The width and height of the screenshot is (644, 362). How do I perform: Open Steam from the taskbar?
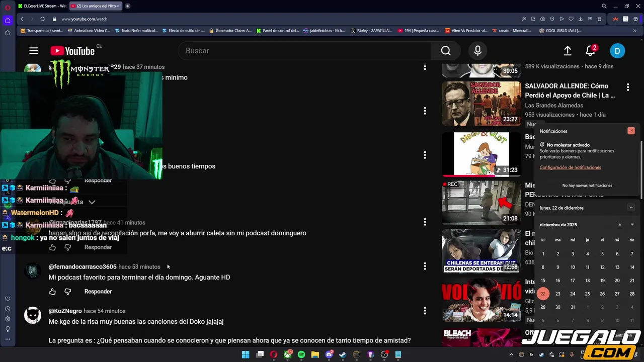click(343, 354)
